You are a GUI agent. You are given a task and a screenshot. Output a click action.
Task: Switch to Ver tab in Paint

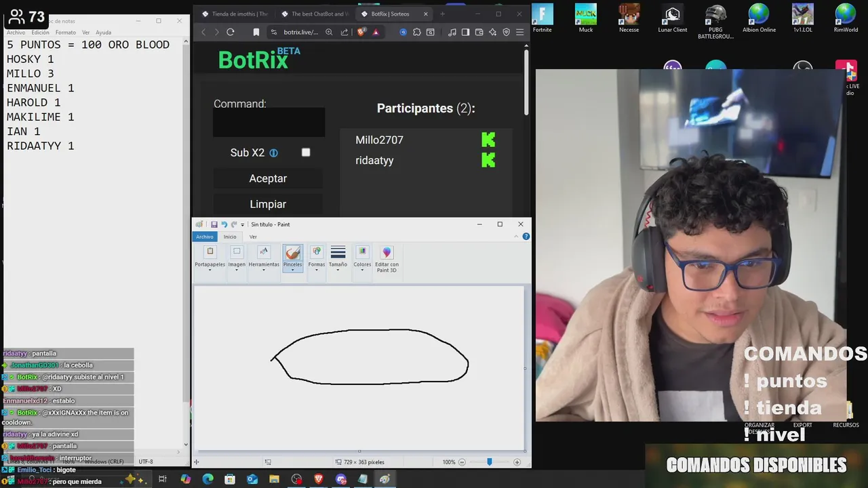(x=253, y=237)
